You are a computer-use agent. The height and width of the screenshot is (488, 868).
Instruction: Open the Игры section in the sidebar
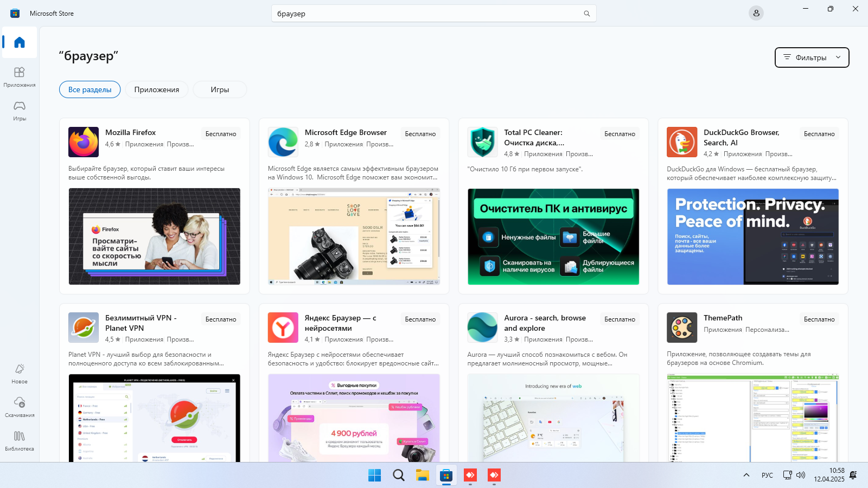[x=19, y=110]
